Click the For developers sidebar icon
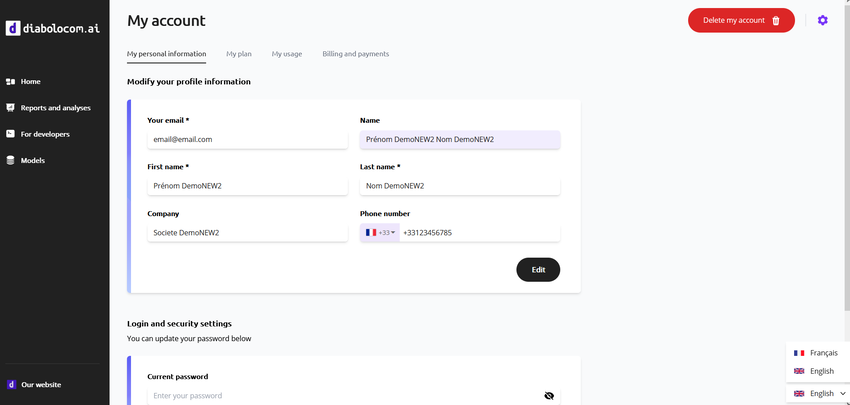 [11, 134]
